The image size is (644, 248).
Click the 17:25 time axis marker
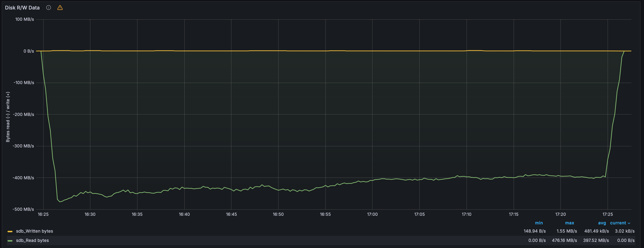tap(608, 214)
